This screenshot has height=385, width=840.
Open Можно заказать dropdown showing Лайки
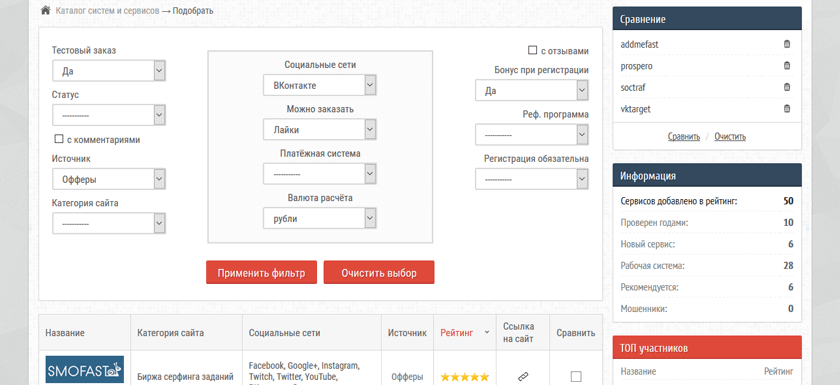pos(320,130)
